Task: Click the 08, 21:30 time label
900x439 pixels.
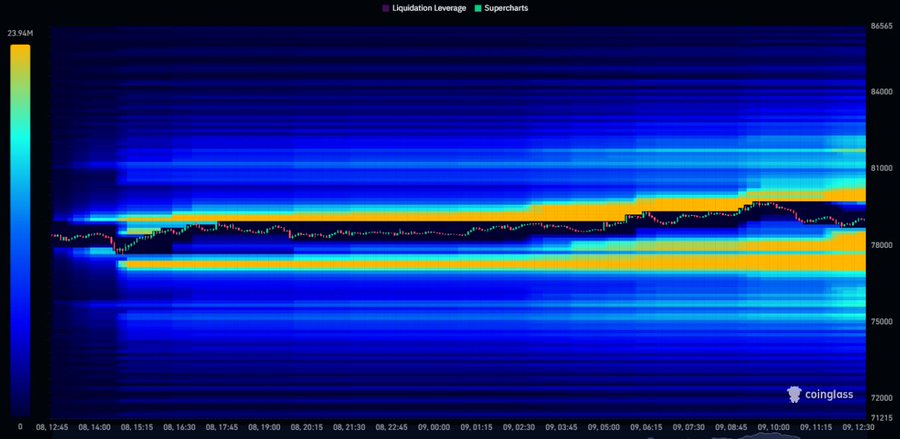Action: [350, 428]
